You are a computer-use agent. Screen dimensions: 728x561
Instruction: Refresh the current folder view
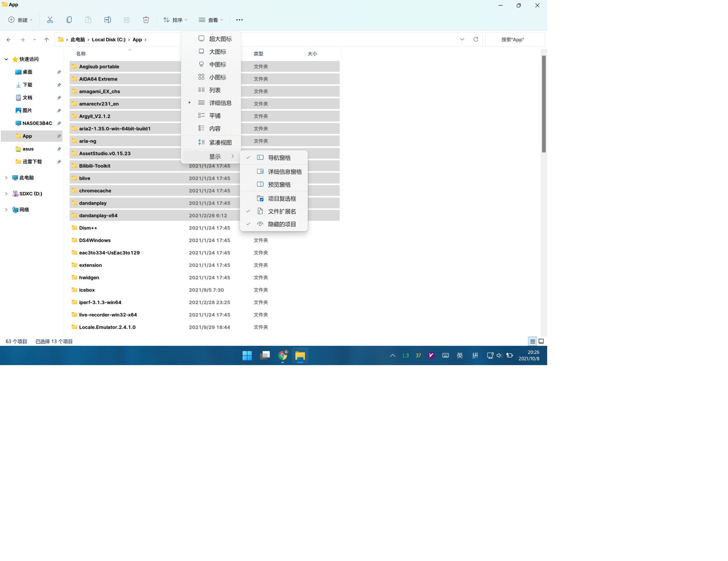click(x=476, y=39)
